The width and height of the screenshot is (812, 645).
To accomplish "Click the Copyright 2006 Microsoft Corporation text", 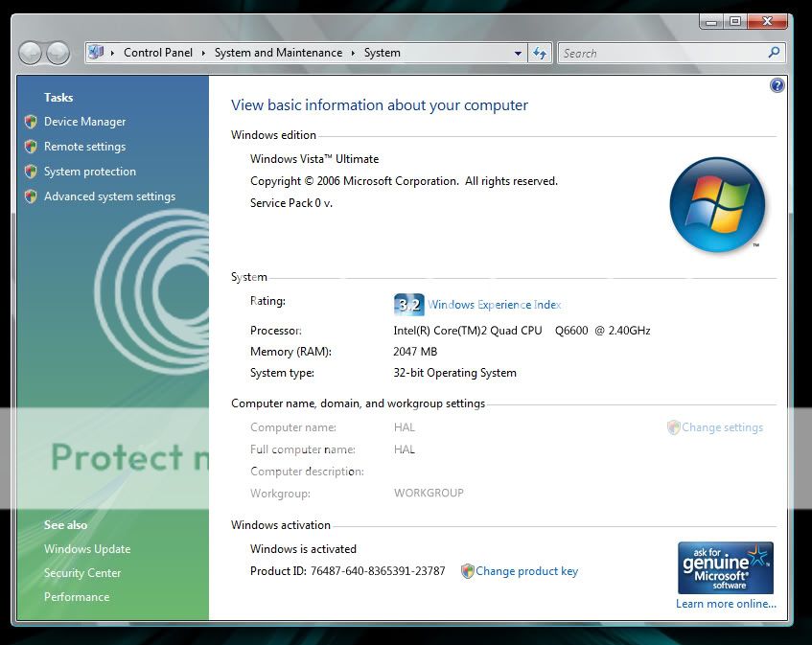I will pyautogui.click(x=404, y=181).
